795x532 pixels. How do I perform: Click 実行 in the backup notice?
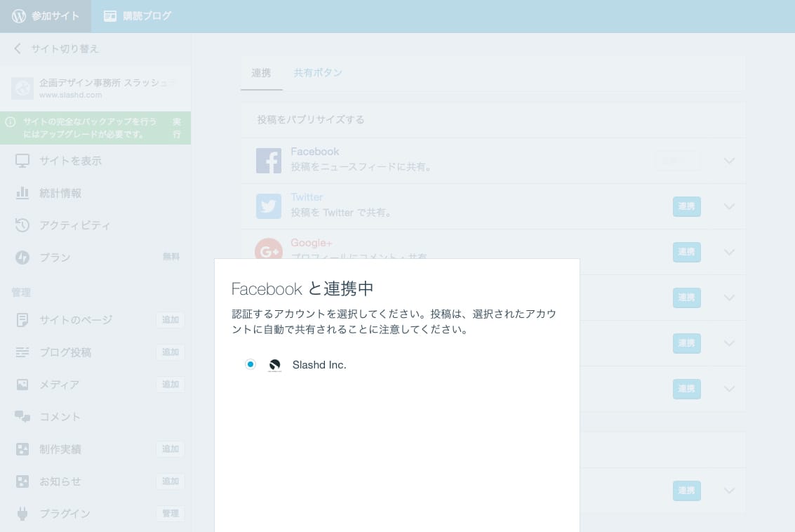point(176,128)
